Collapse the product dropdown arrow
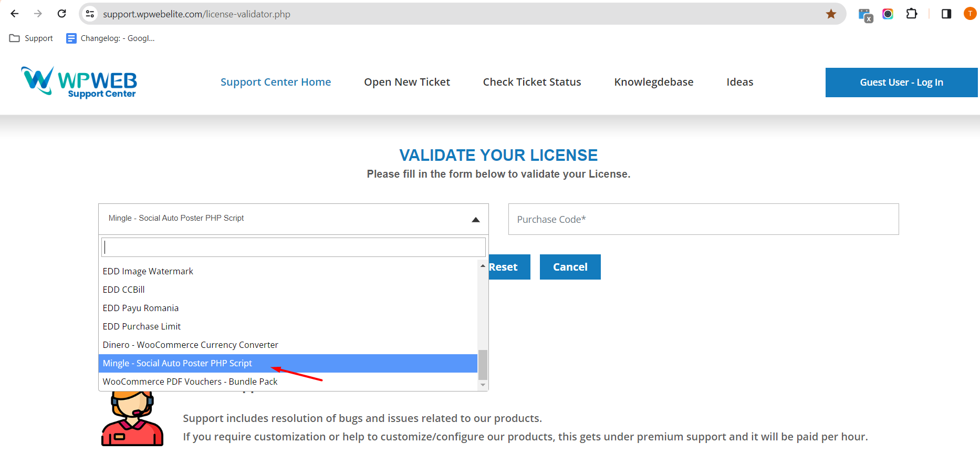The image size is (980, 453). [x=476, y=220]
